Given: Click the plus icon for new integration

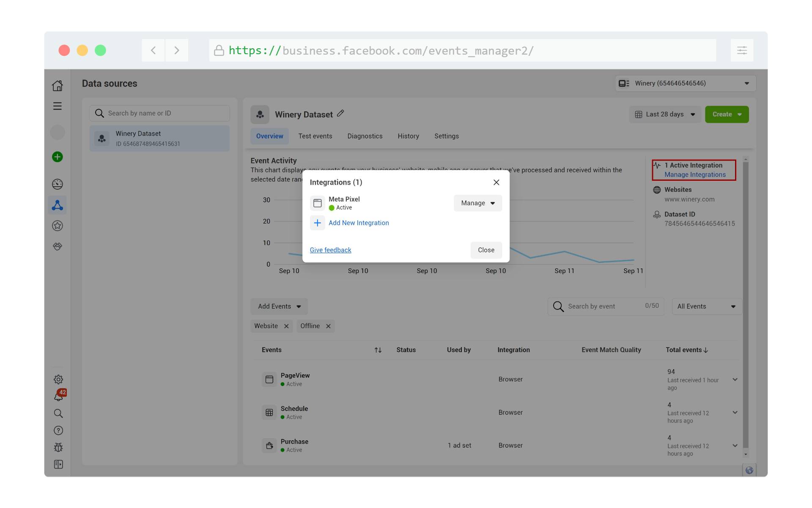Looking at the screenshot, I should pyautogui.click(x=318, y=223).
